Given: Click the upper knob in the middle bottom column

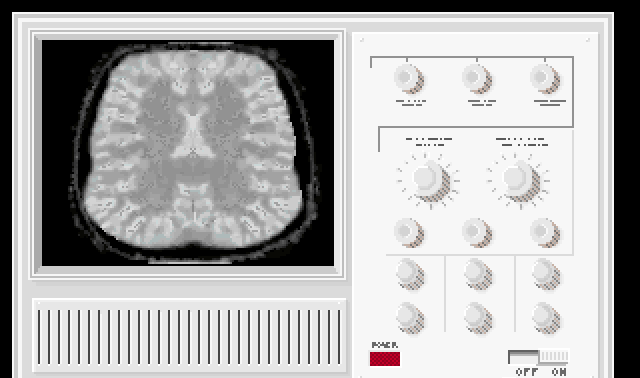Looking at the screenshot, I should coord(478,274).
